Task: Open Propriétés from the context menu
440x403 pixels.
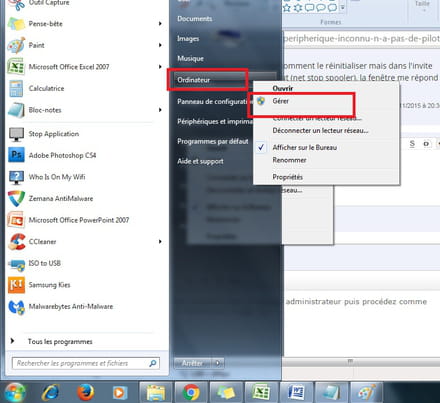Action: [x=288, y=177]
